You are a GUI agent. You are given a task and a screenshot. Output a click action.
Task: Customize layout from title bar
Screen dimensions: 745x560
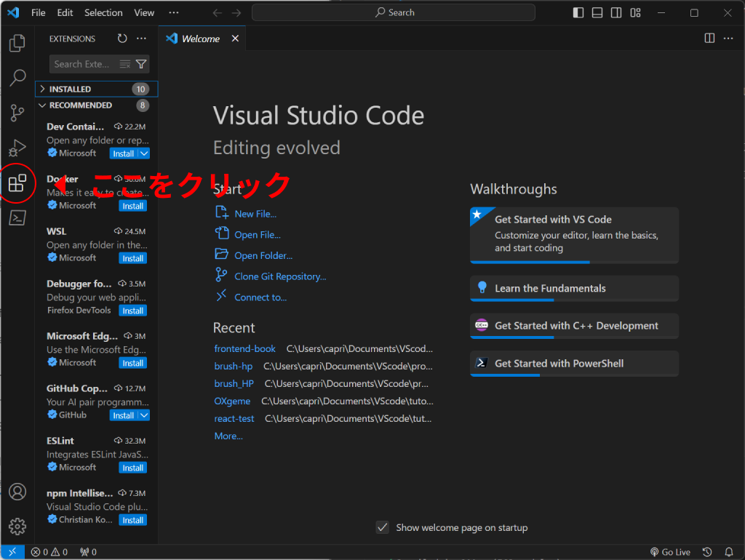[635, 13]
